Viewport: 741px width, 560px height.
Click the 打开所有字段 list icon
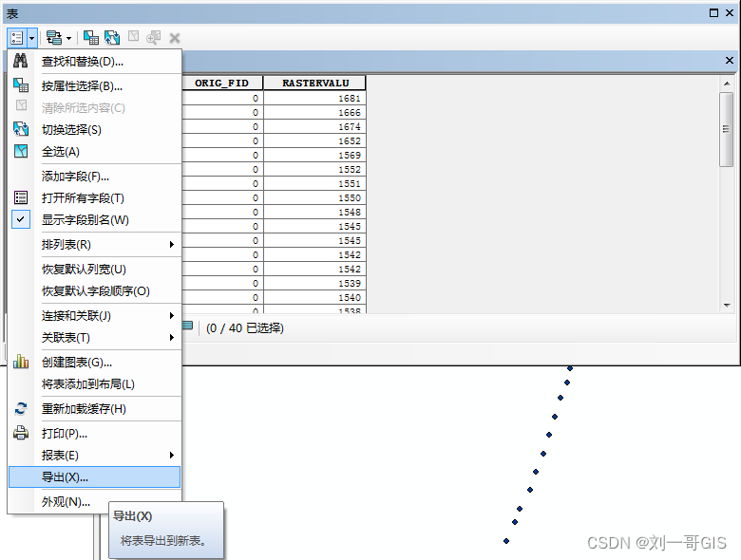[x=20, y=197]
